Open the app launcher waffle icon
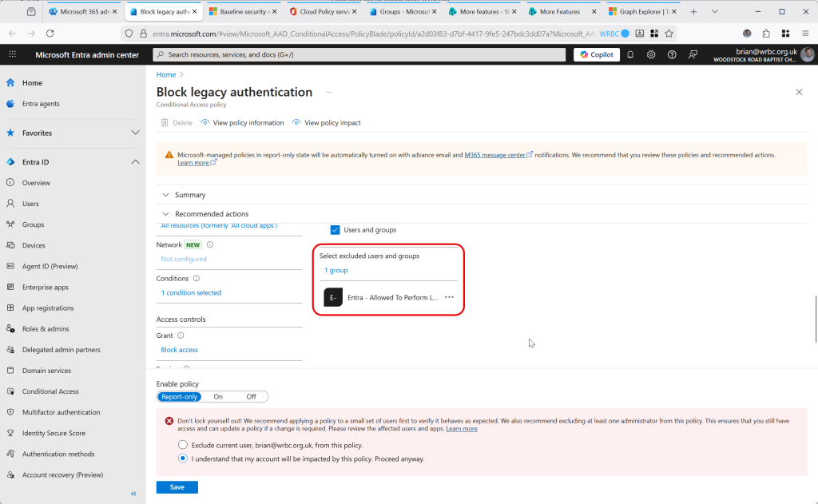Screen dimensions: 818x504 point(12,54)
